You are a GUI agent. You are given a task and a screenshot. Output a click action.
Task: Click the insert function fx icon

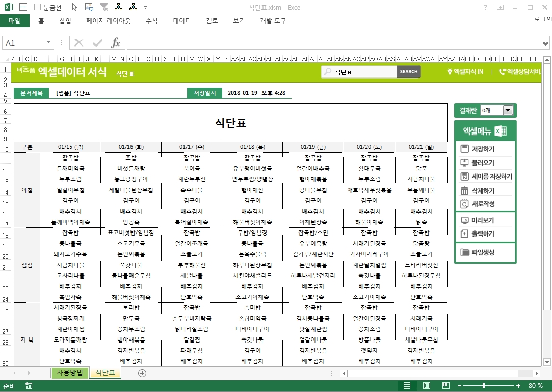[x=116, y=43]
